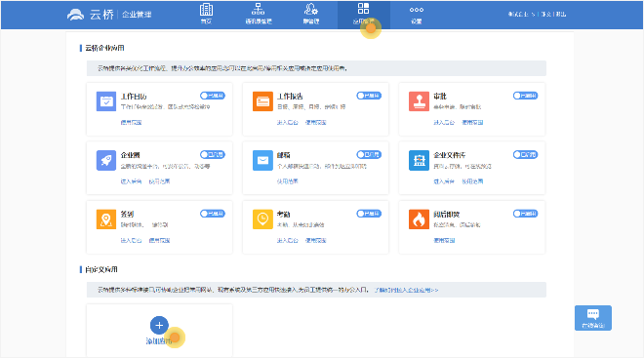Toggle the enable switch on the calendar card

213,96
